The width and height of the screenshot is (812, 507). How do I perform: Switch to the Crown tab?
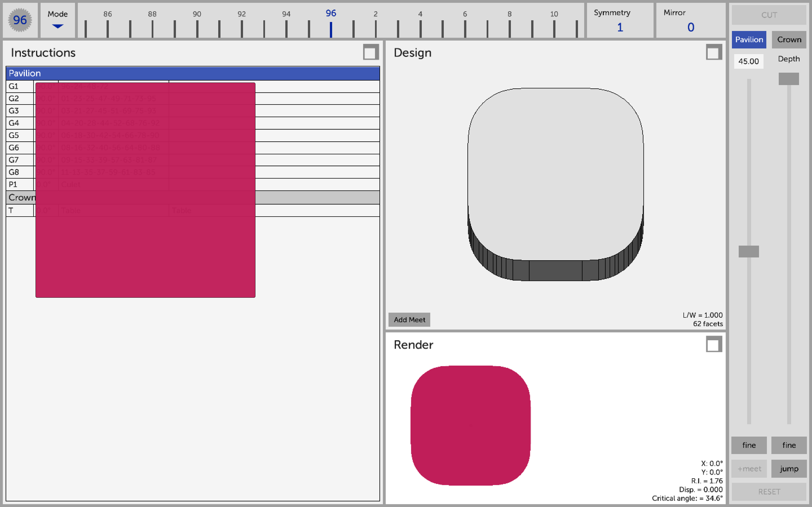(x=789, y=40)
